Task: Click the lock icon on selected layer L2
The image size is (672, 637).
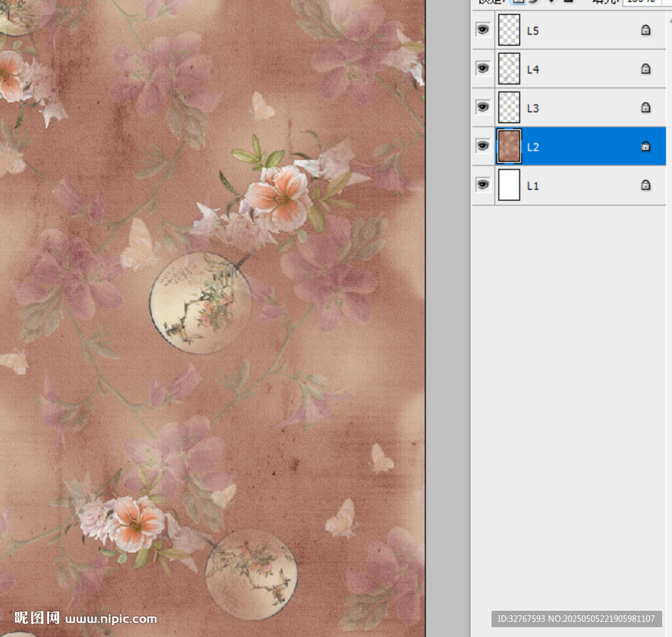Action: [646, 146]
